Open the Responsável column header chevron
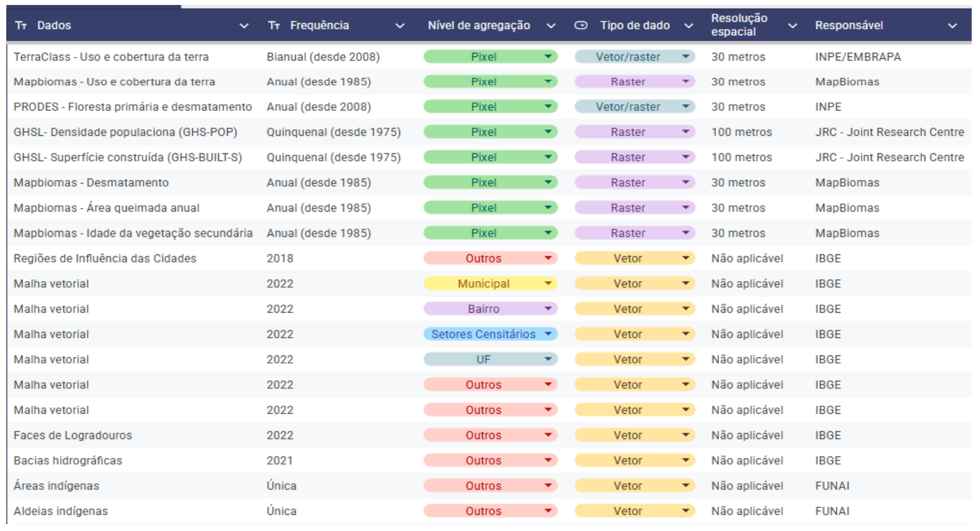The height and width of the screenshot is (531, 980). 952,26
